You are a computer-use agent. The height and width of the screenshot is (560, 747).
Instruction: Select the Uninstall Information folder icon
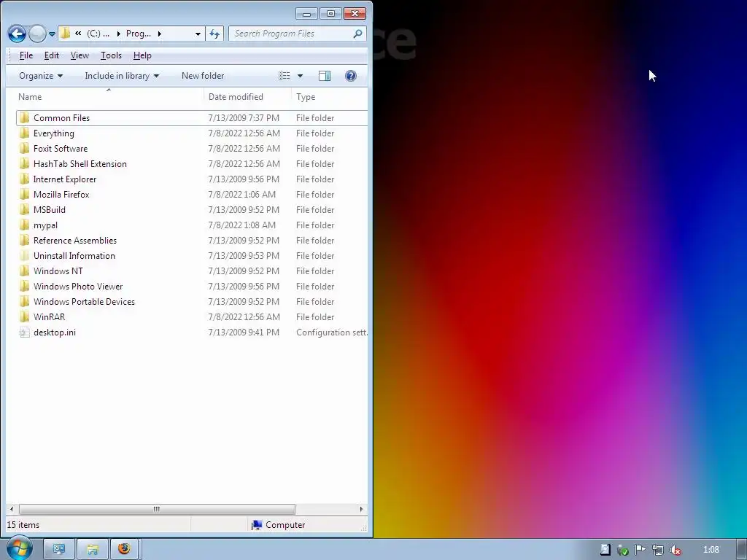pyautogui.click(x=24, y=255)
